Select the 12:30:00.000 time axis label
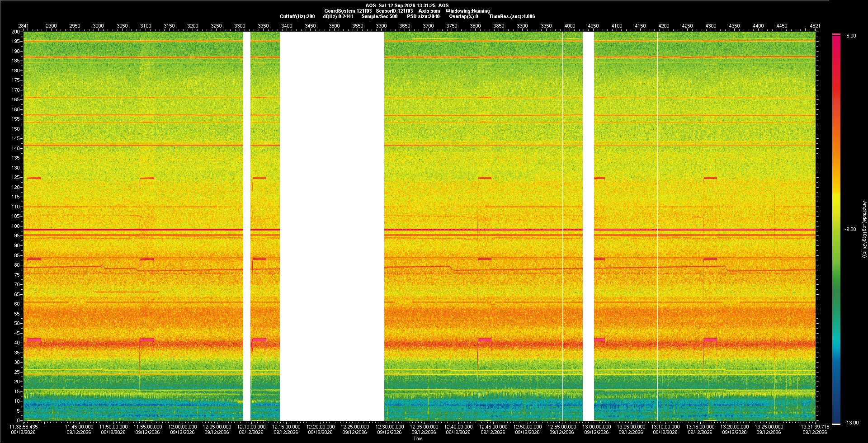 point(389,426)
